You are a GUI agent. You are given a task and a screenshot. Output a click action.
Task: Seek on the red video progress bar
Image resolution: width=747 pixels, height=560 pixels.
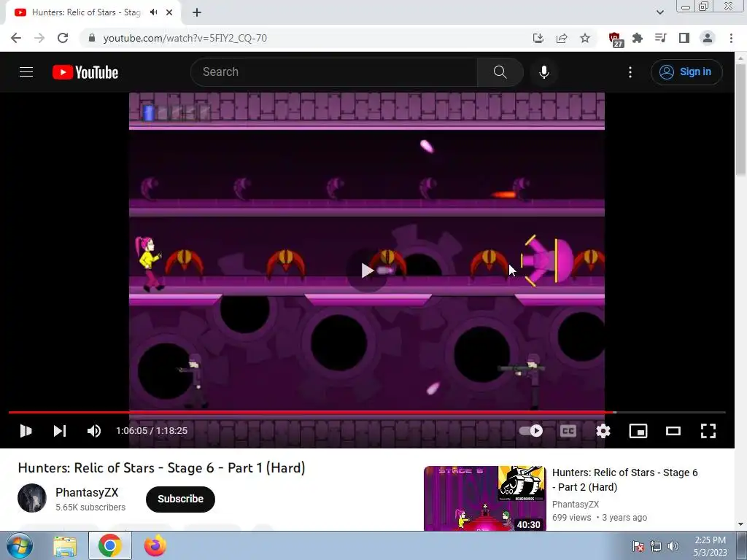click(367, 413)
